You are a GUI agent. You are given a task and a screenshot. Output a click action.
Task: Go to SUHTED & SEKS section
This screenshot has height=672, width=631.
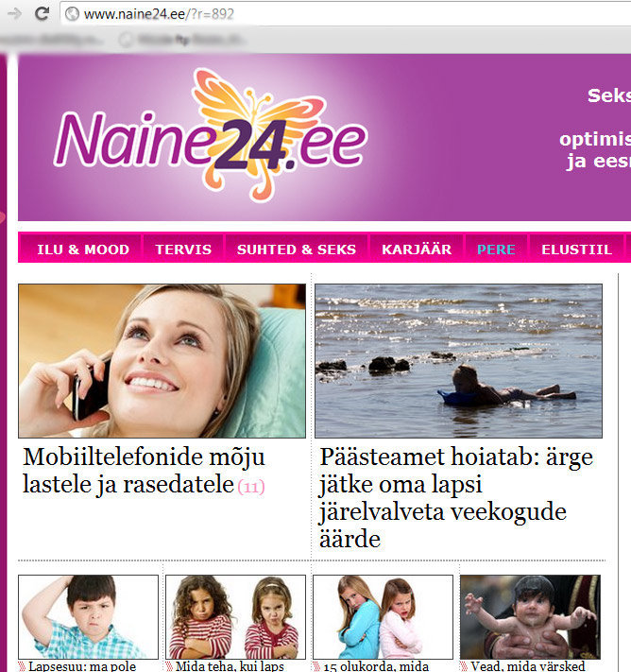point(297,250)
